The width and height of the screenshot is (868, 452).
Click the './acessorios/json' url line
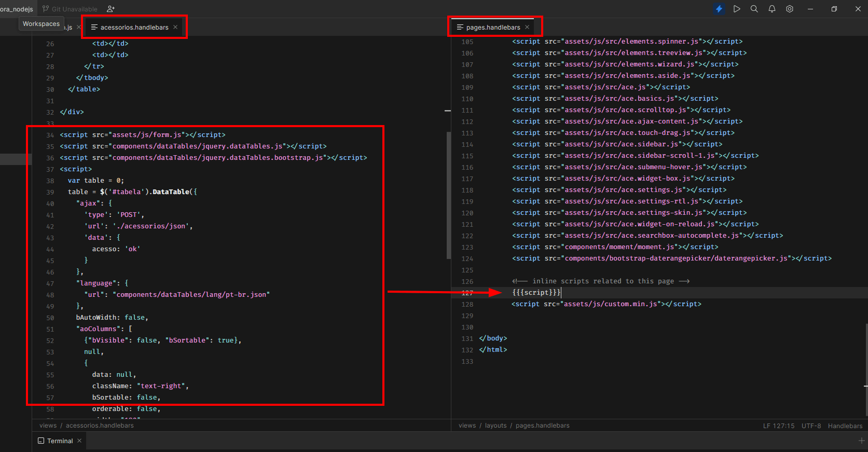click(139, 226)
